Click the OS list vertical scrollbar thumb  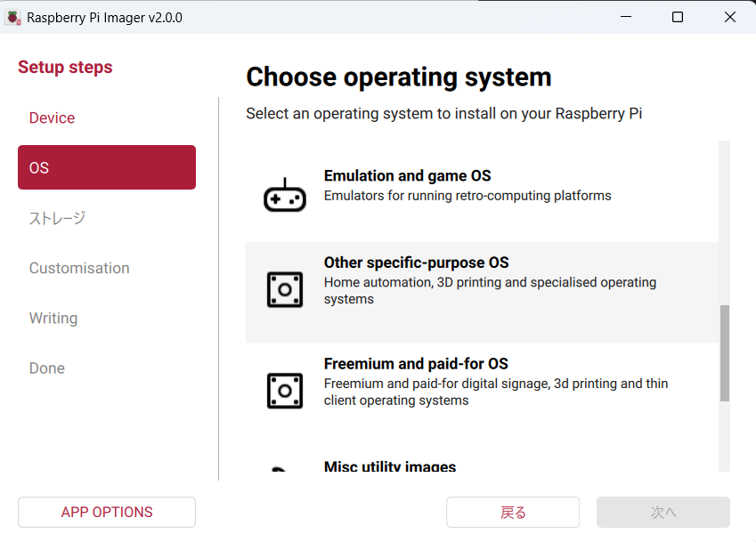[724, 352]
